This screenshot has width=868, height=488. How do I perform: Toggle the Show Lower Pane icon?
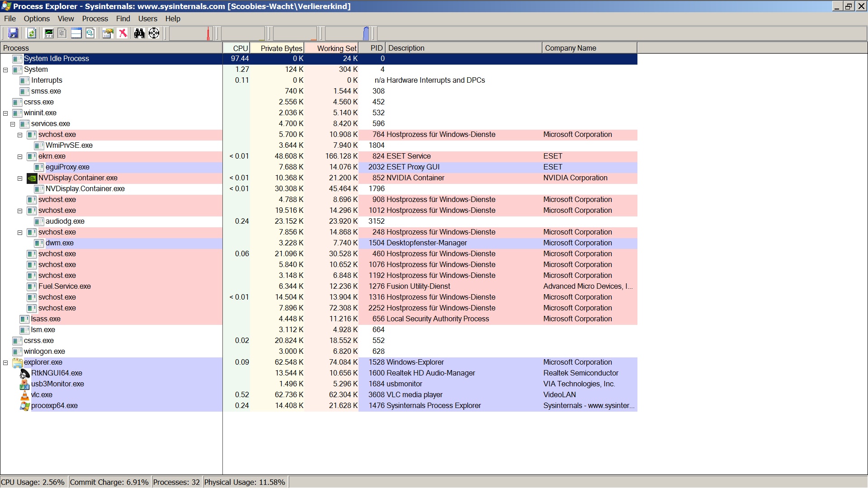pyautogui.click(x=76, y=33)
